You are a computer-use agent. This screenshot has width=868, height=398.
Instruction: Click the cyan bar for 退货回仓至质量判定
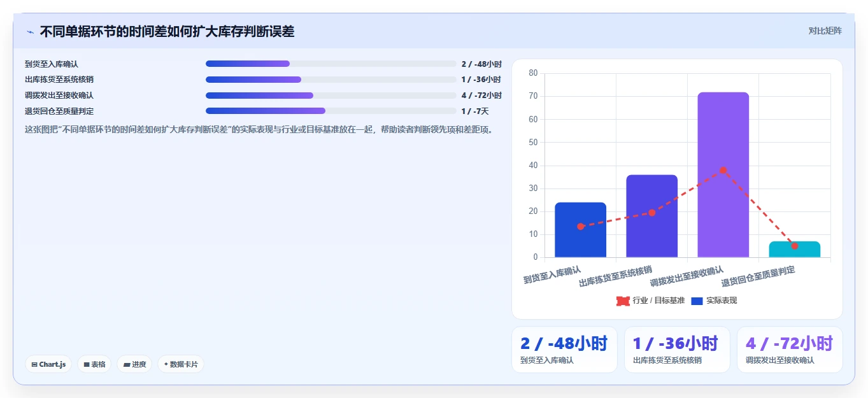(x=794, y=250)
